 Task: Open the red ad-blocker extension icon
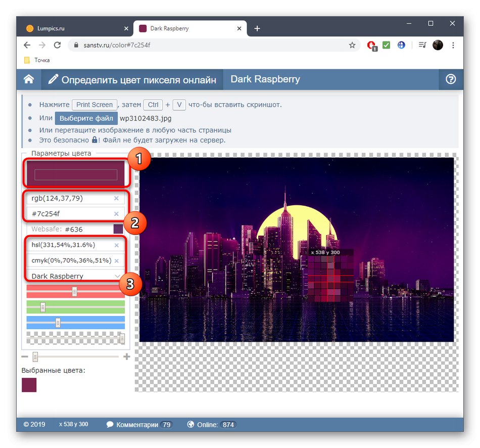click(x=372, y=46)
